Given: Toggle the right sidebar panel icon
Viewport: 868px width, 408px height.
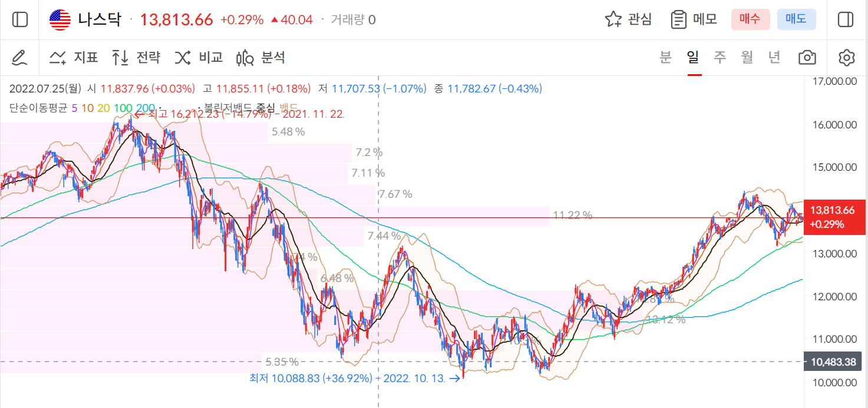Looking at the screenshot, I should 846,19.
